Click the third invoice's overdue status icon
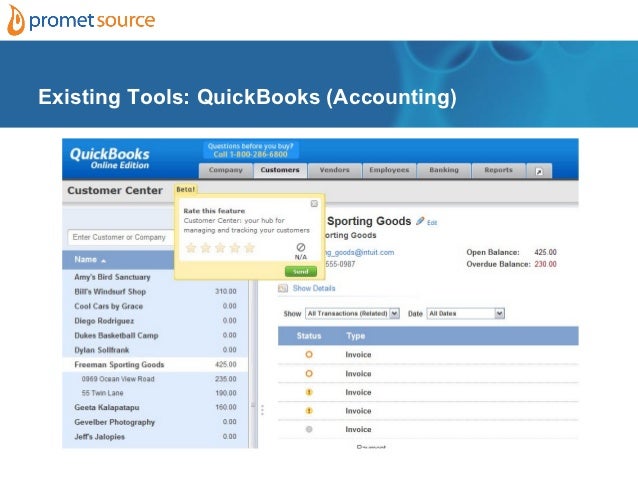638x479 pixels. click(309, 392)
